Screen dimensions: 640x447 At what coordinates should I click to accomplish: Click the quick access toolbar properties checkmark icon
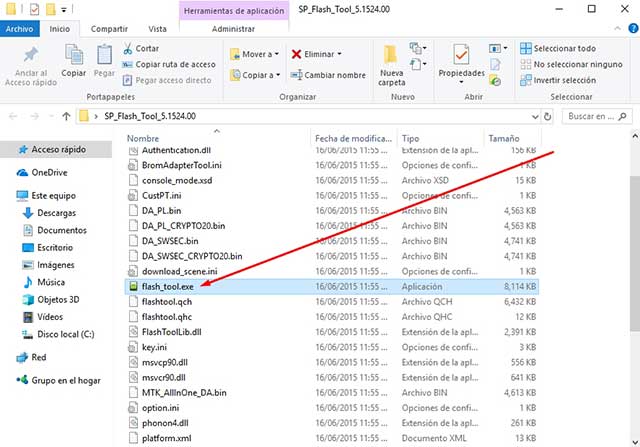[34, 9]
